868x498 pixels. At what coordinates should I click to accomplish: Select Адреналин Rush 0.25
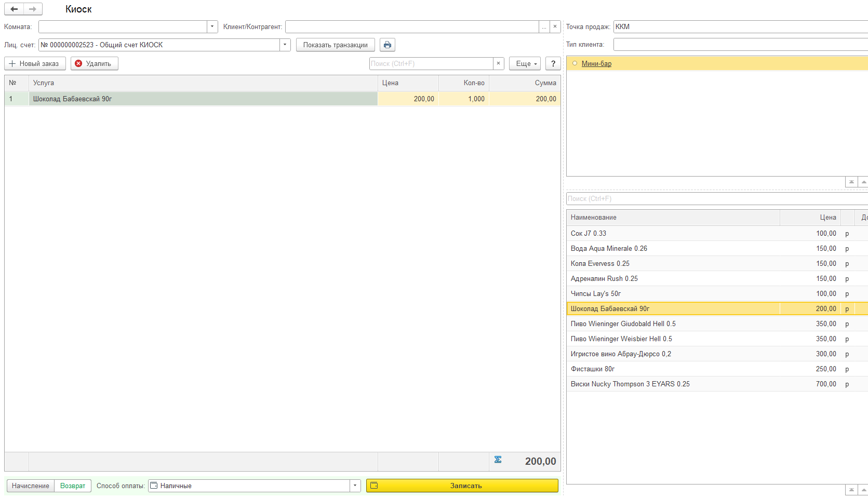717,278
